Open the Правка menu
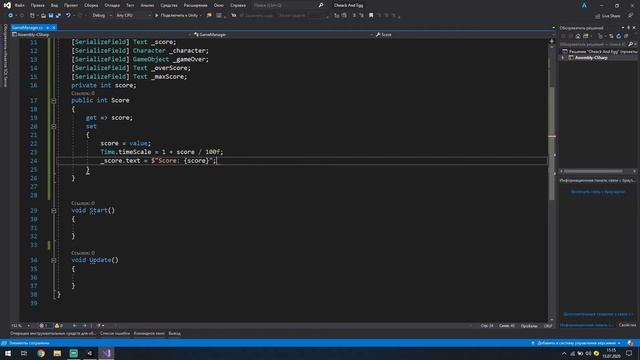The height and width of the screenshot is (360, 640). click(x=38, y=5)
